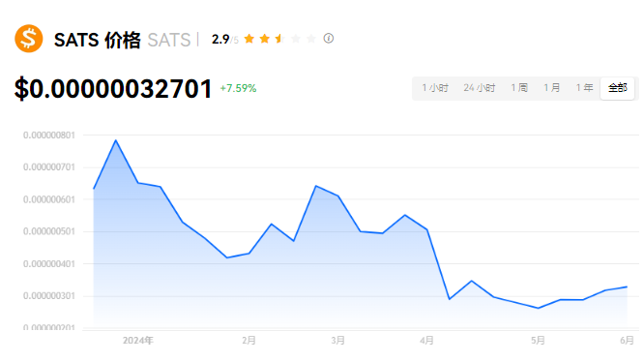This screenshot has height=362, width=644.
Task: Click the fourth gray star
Action: pyautogui.click(x=296, y=39)
